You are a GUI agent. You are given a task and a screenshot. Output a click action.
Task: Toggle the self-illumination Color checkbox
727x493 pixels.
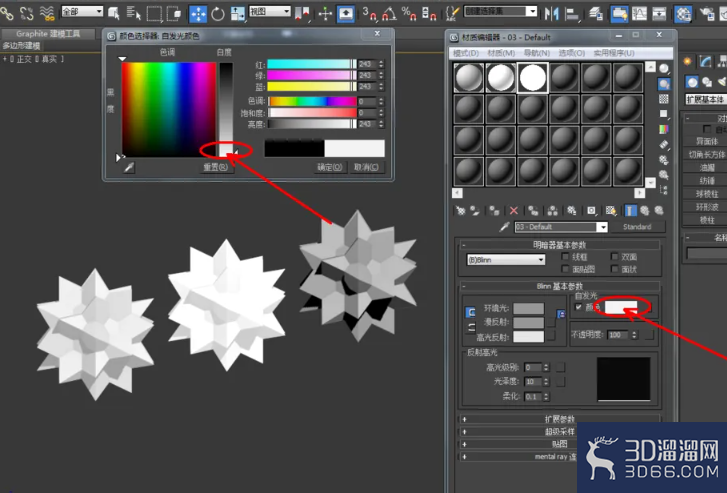click(579, 307)
